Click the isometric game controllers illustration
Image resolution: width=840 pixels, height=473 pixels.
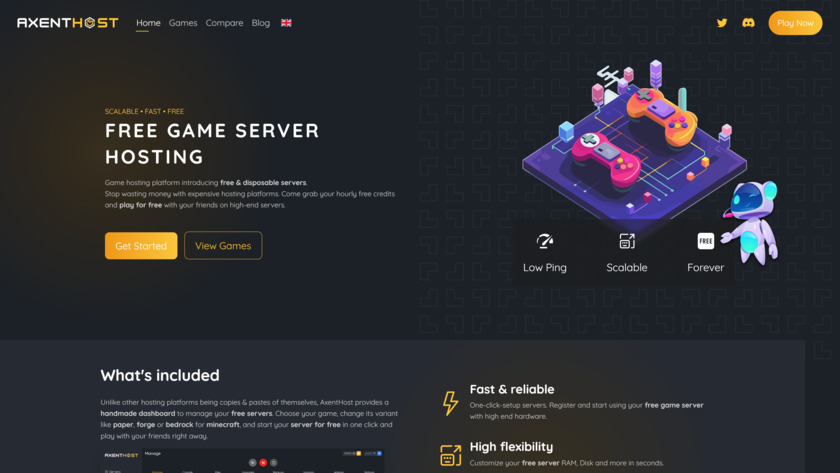pyautogui.click(x=635, y=142)
